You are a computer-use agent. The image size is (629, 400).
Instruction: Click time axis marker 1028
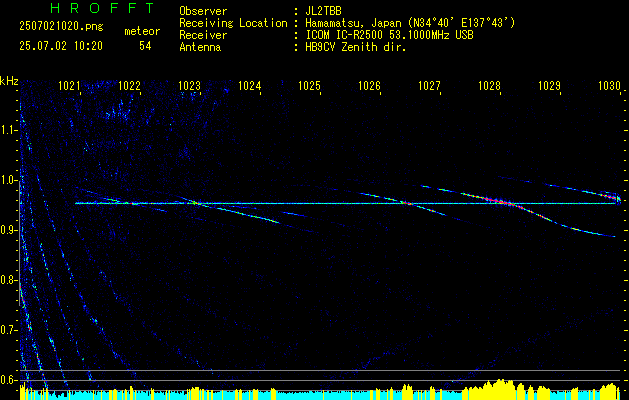coord(489,85)
